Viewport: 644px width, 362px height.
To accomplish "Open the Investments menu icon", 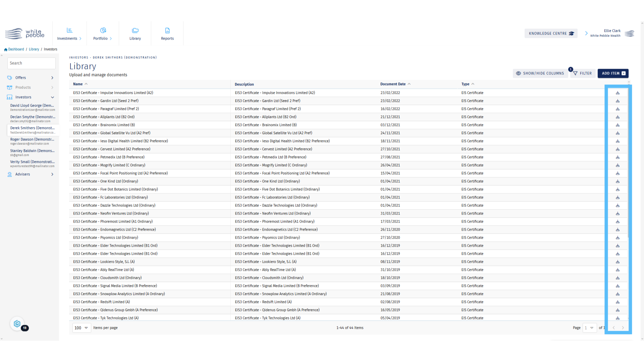I will [x=69, y=31].
